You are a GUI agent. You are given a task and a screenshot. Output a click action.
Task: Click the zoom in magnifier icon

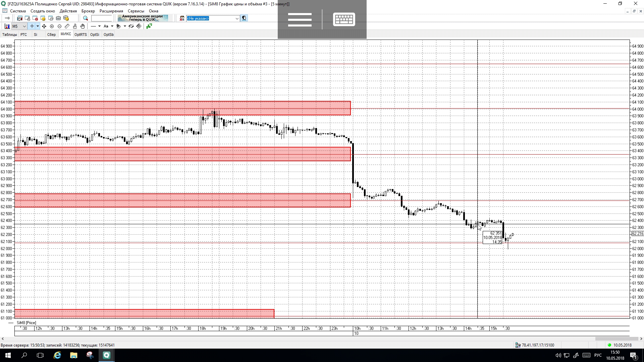52,26
